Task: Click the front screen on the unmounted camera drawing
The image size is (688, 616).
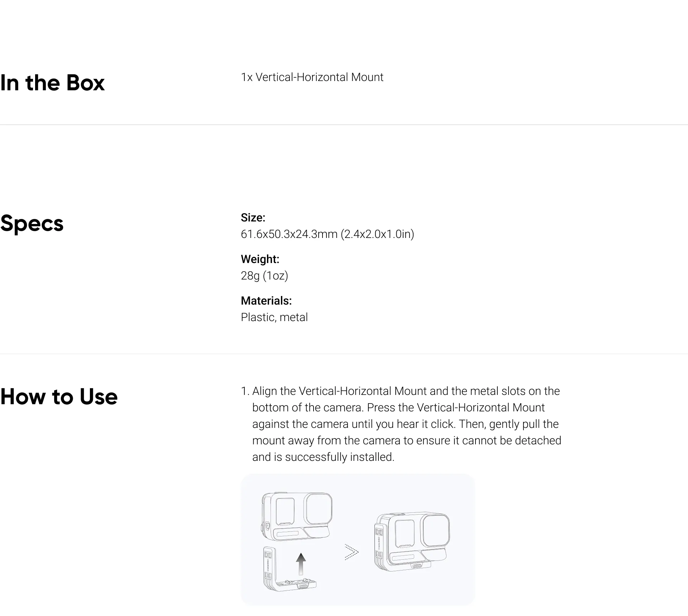Action: point(285,512)
